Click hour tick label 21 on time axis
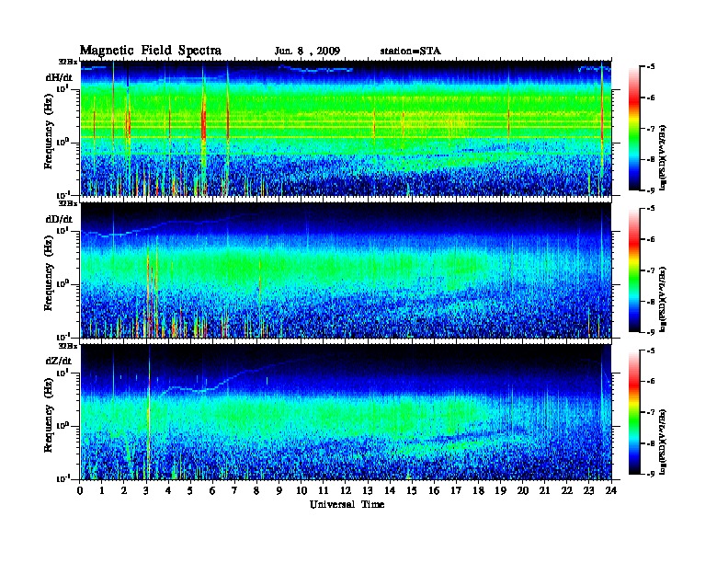 coord(544,490)
